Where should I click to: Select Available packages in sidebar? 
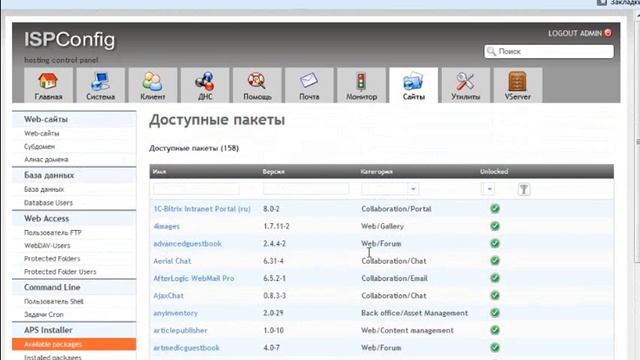pos(74,344)
